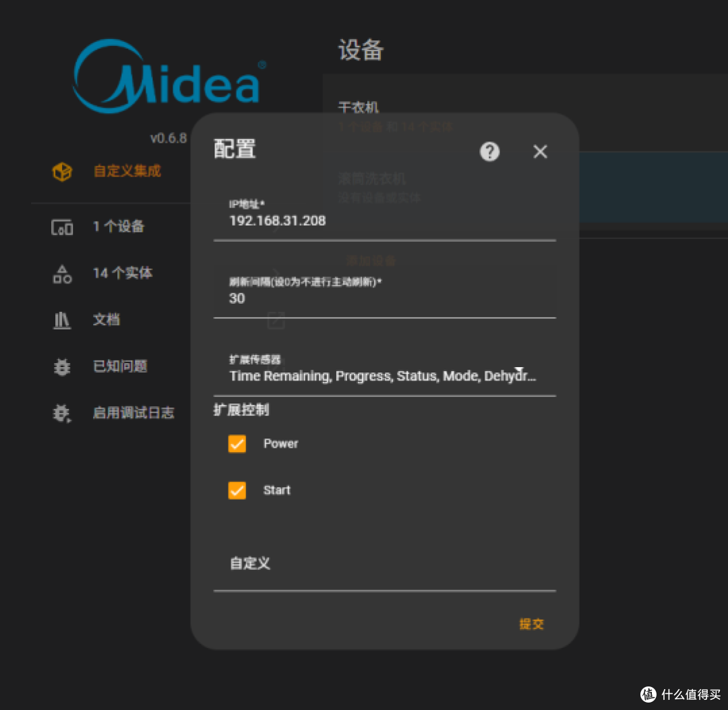Viewport: 728px width, 710px height.
Task: Click the Power checkbox label
Action: point(280,444)
